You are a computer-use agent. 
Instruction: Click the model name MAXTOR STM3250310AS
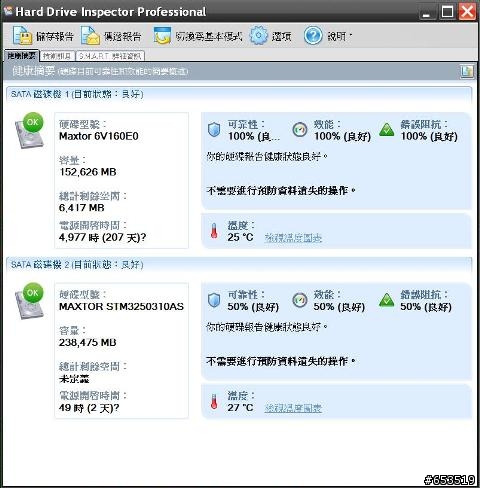click(121, 306)
